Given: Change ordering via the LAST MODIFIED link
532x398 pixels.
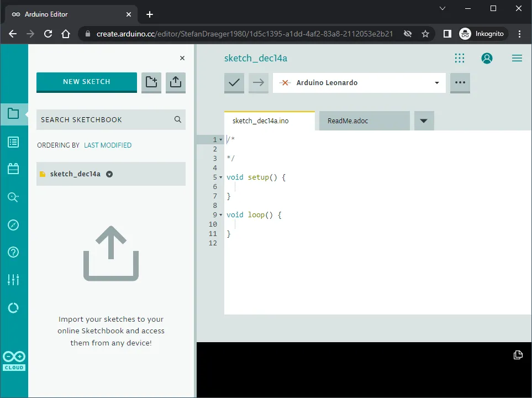Looking at the screenshot, I should coord(107,145).
